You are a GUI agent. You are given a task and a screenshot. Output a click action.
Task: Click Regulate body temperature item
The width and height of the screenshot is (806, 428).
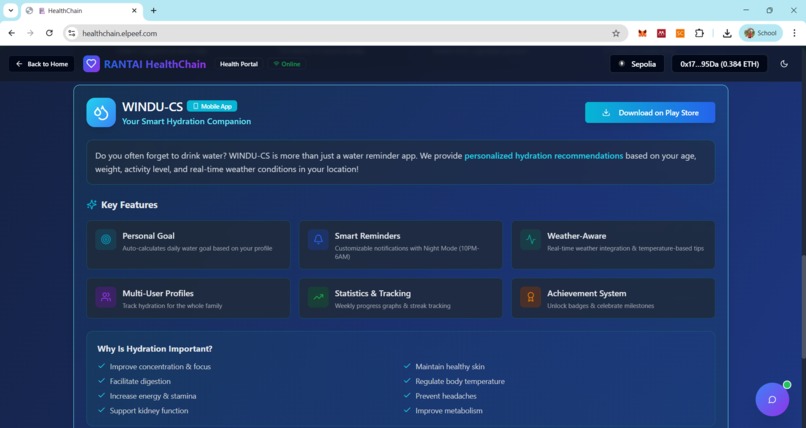(x=460, y=381)
